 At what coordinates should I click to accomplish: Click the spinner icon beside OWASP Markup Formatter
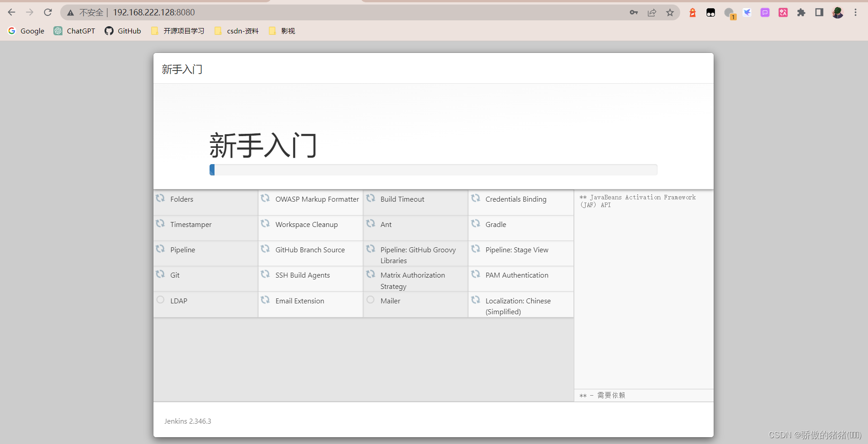tap(265, 198)
